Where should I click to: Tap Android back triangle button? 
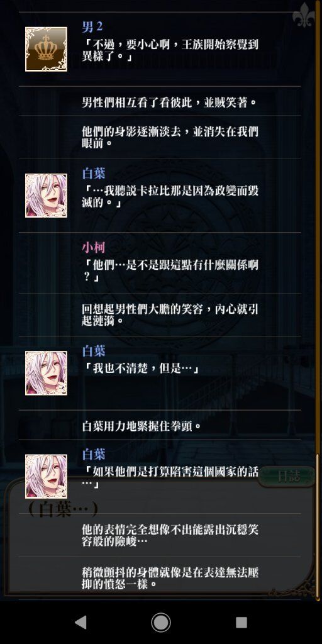(81, 622)
